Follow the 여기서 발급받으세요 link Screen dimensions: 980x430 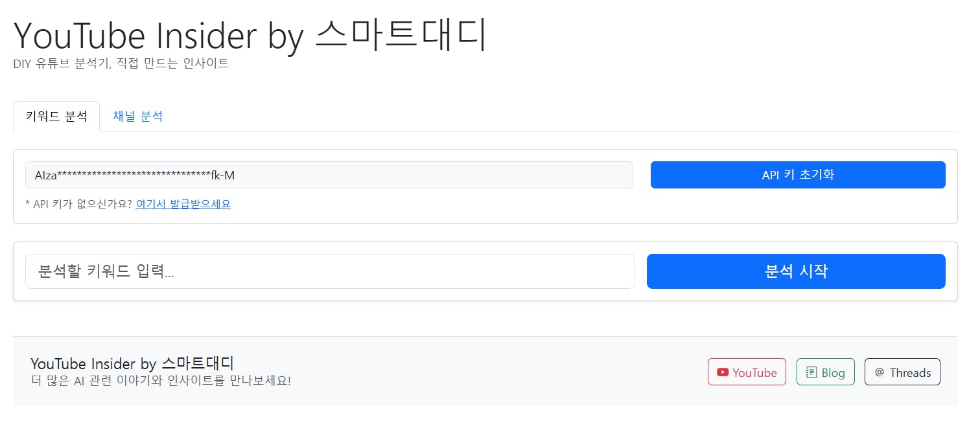click(x=183, y=204)
